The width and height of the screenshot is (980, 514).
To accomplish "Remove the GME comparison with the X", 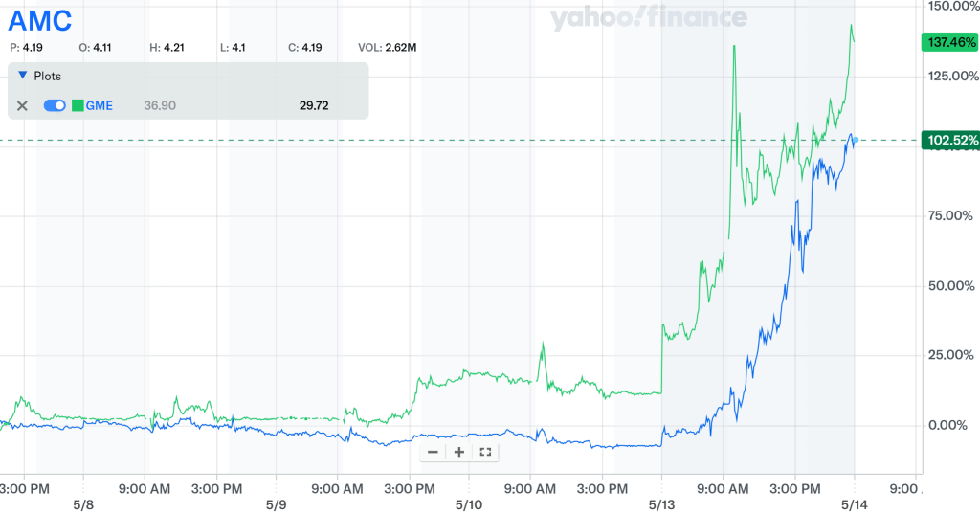I will [23, 105].
